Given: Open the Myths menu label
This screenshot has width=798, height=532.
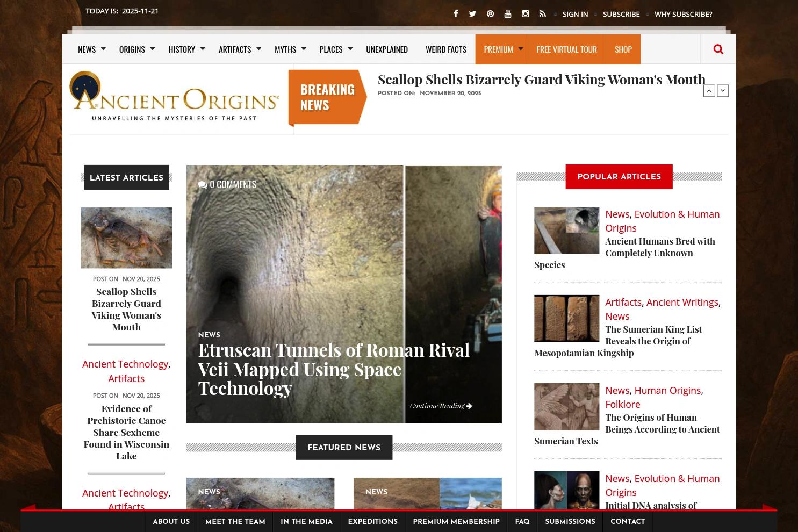Looking at the screenshot, I should [285, 49].
